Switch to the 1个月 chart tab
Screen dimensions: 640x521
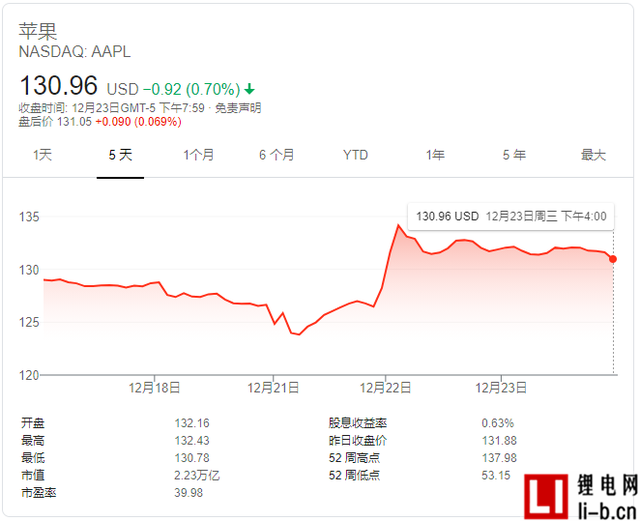click(x=199, y=155)
